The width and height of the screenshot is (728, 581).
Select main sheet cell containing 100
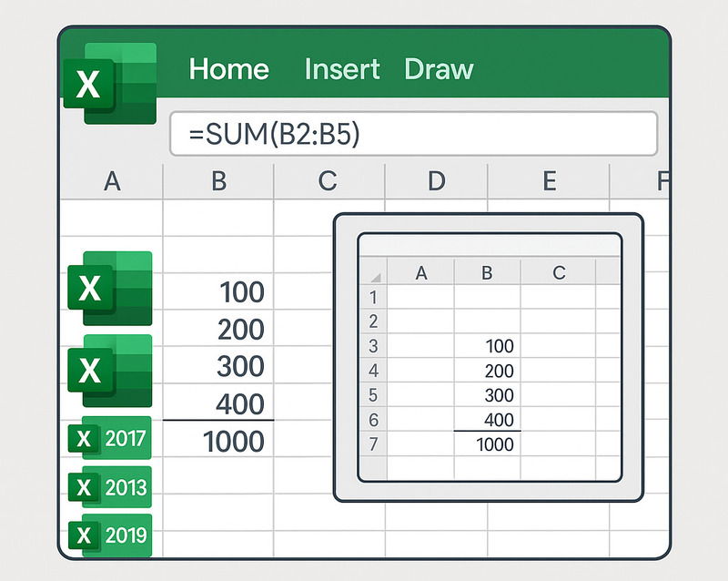pos(218,291)
